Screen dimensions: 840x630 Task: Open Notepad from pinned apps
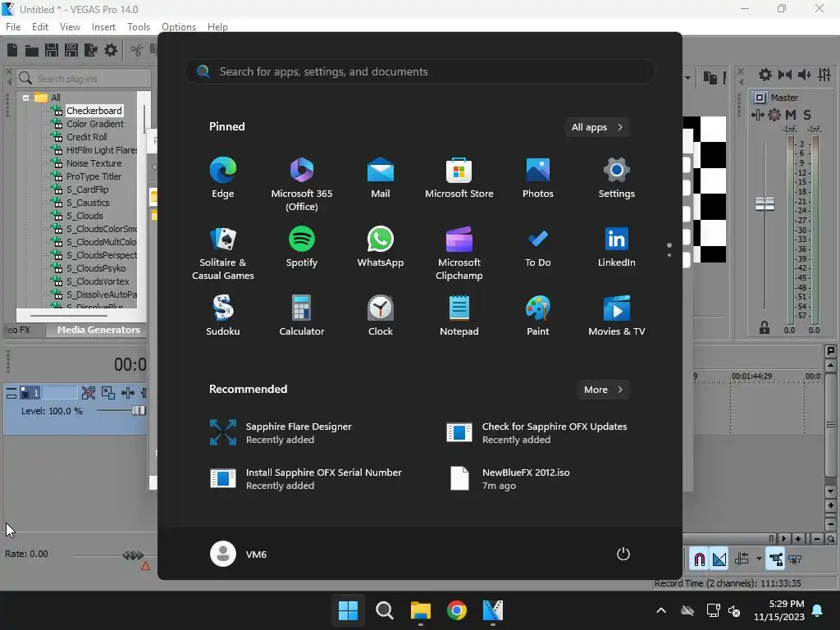click(x=459, y=316)
